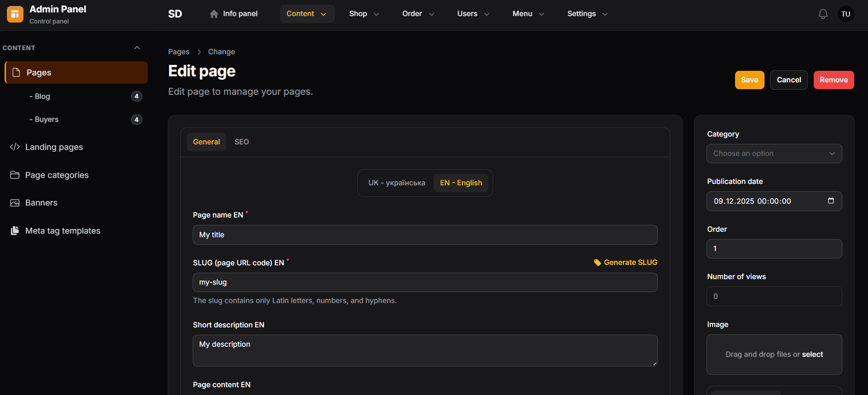Focus the Order input field
The height and width of the screenshot is (395, 868).
click(x=774, y=249)
